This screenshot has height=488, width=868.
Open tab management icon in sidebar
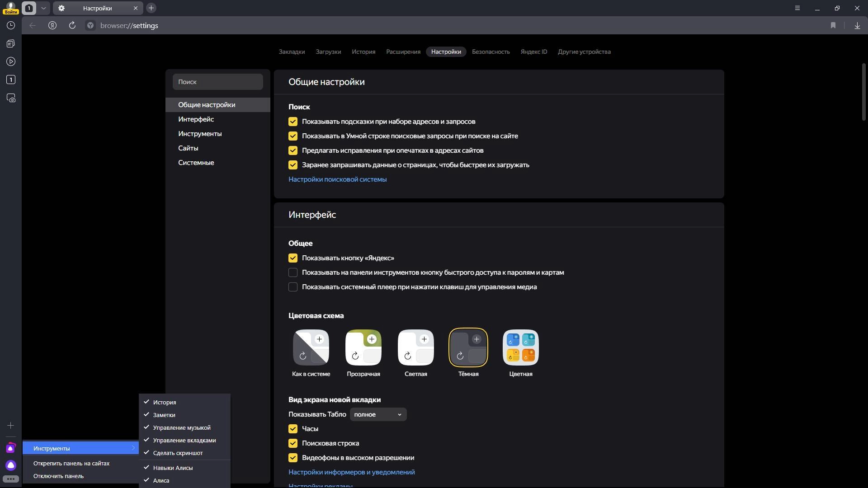(x=11, y=80)
